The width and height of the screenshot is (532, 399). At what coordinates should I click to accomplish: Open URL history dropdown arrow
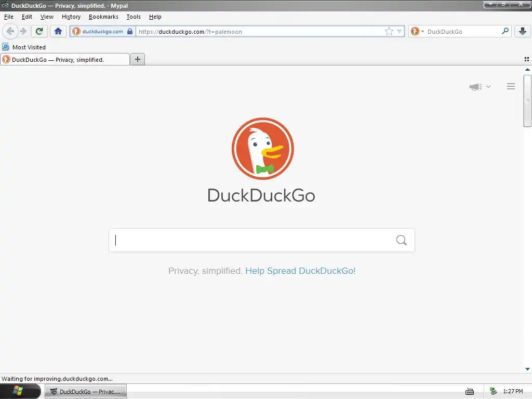tap(400, 32)
